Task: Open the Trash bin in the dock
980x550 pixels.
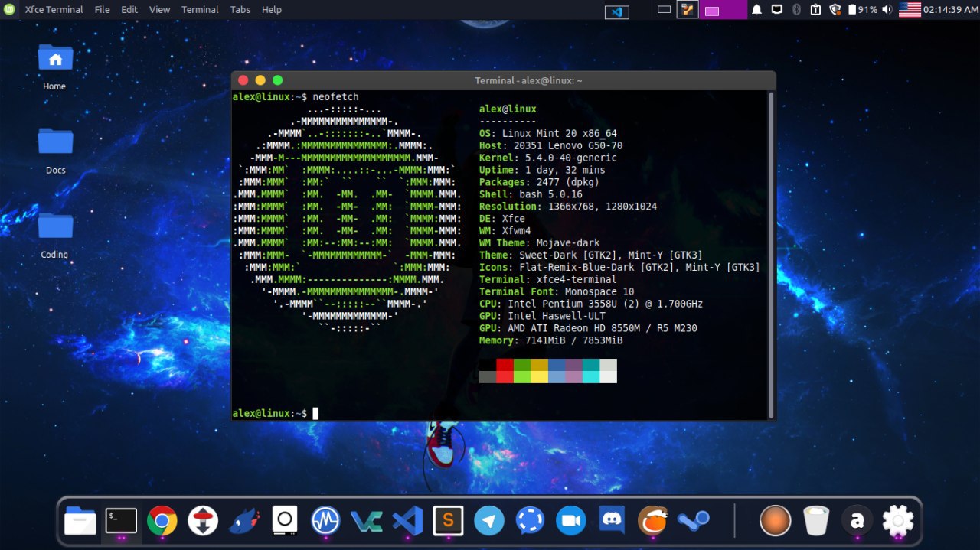Action: [816, 521]
